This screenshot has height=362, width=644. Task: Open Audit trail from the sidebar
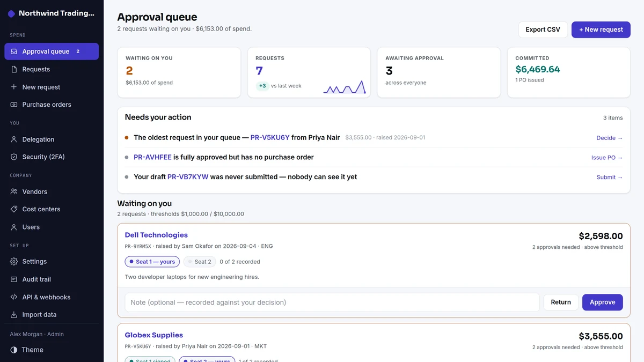coord(52,279)
